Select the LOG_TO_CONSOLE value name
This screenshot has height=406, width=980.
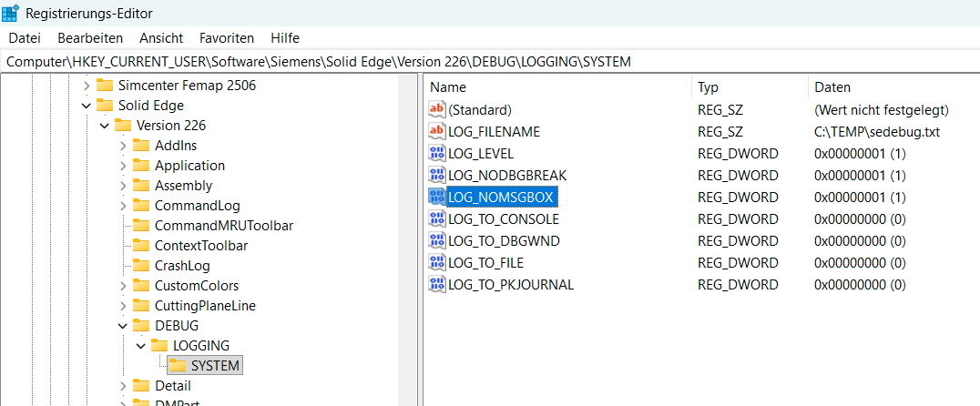[504, 219]
